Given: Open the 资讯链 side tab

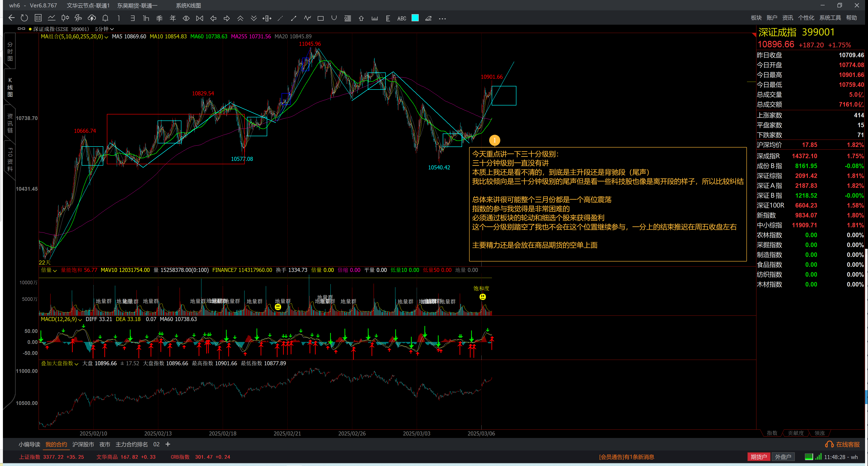Looking at the screenshot, I should tap(10, 123).
